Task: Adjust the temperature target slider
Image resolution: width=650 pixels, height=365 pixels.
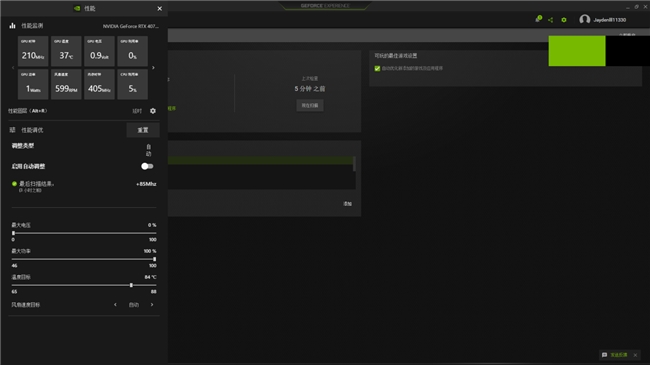Action: point(84,285)
